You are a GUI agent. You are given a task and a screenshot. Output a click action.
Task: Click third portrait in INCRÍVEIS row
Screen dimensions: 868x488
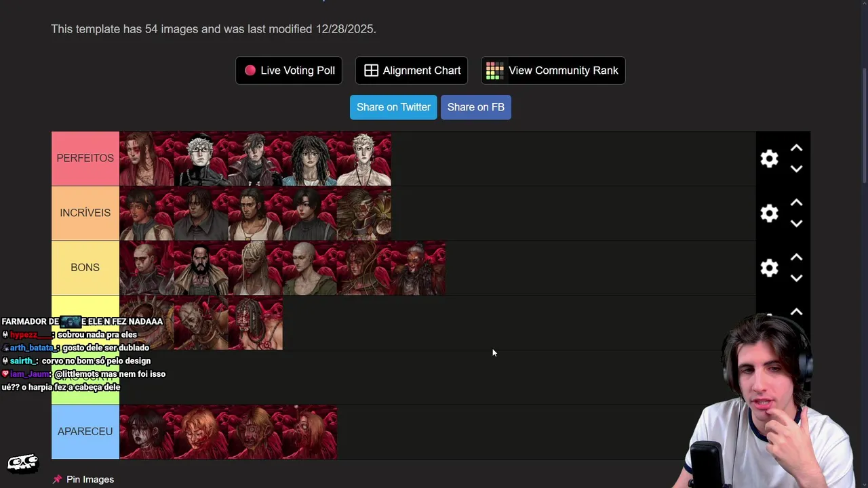(255, 213)
